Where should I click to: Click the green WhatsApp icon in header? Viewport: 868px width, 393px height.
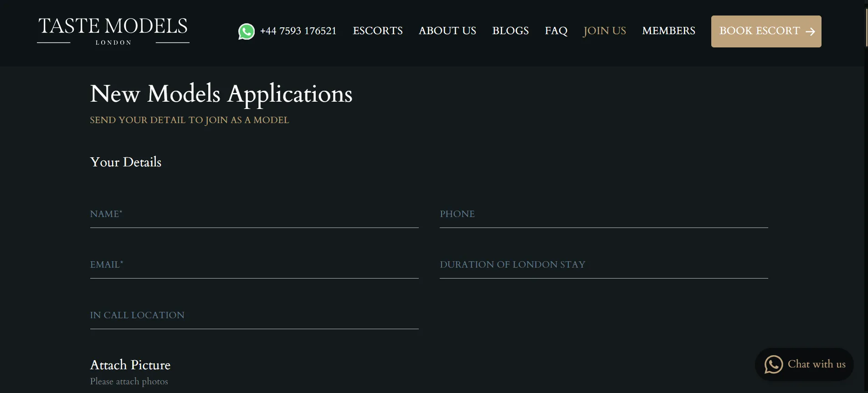[247, 31]
